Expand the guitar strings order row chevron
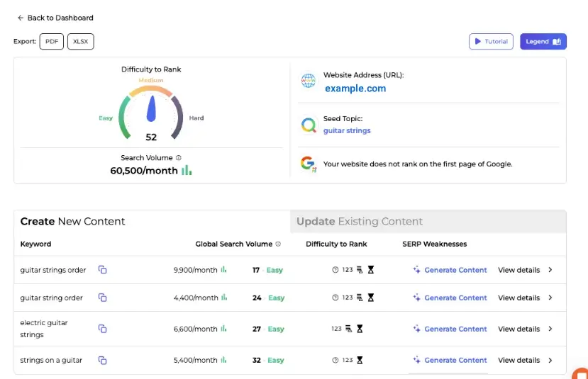This screenshot has height=379, width=588. click(x=550, y=270)
